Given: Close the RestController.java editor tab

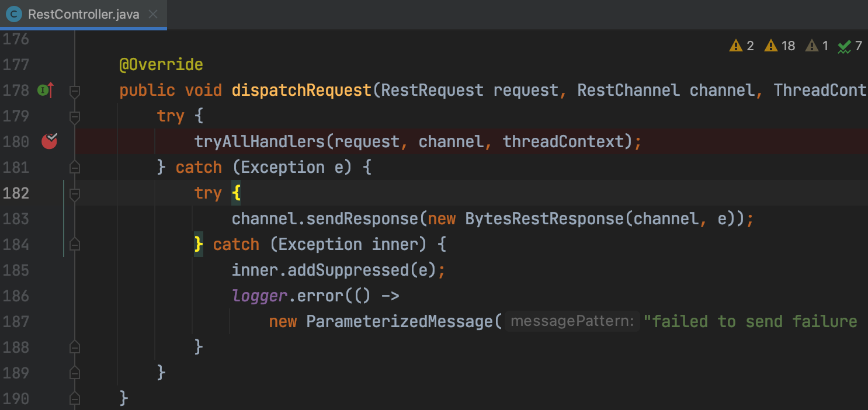Looking at the screenshot, I should pyautogui.click(x=153, y=14).
